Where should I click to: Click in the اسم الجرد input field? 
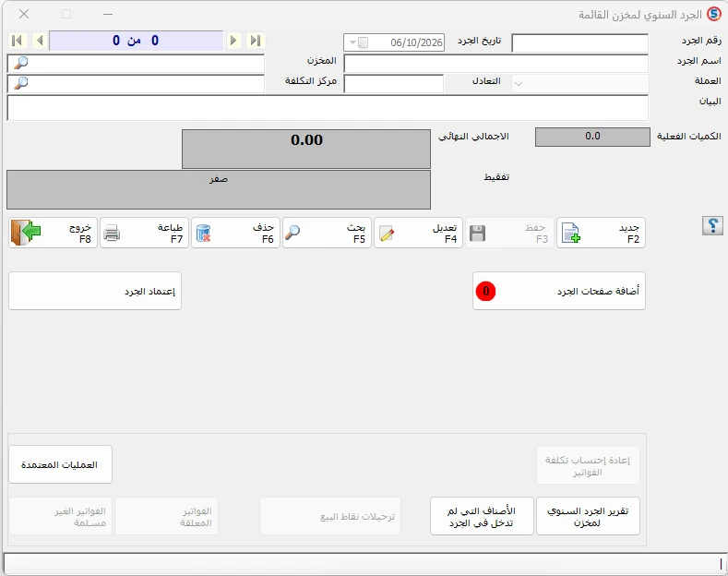tap(495, 64)
